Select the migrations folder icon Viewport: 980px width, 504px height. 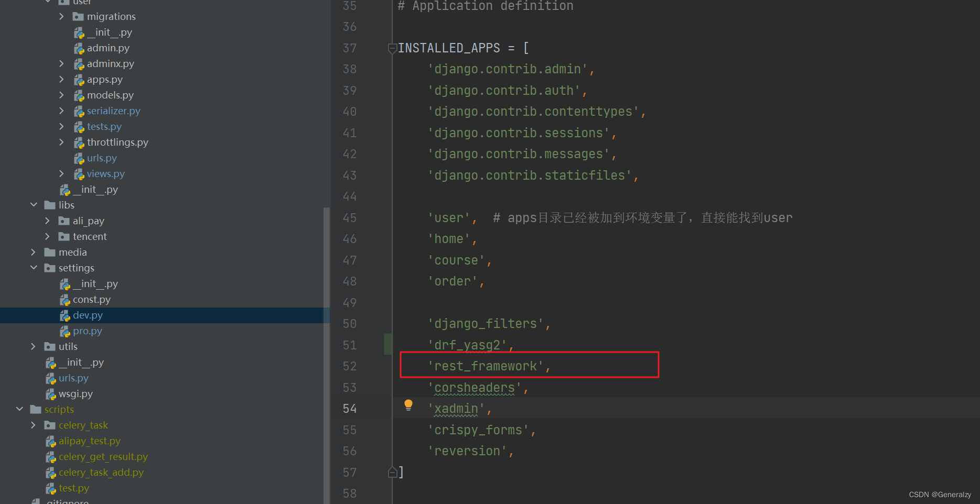point(78,17)
